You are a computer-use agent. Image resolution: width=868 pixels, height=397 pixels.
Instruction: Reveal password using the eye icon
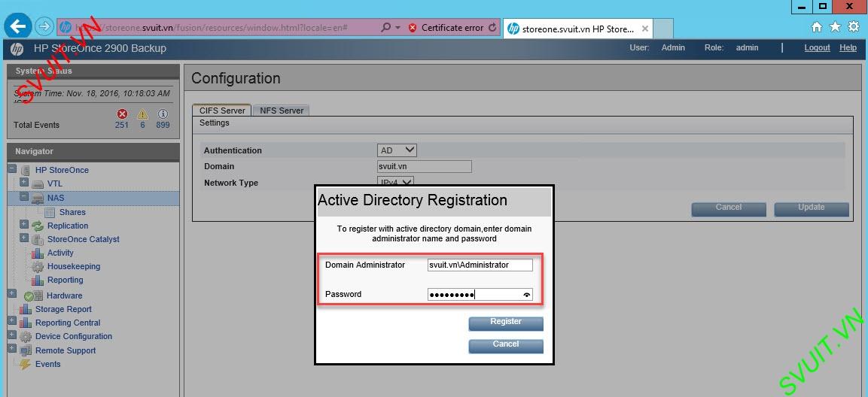click(x=526, y=295)
